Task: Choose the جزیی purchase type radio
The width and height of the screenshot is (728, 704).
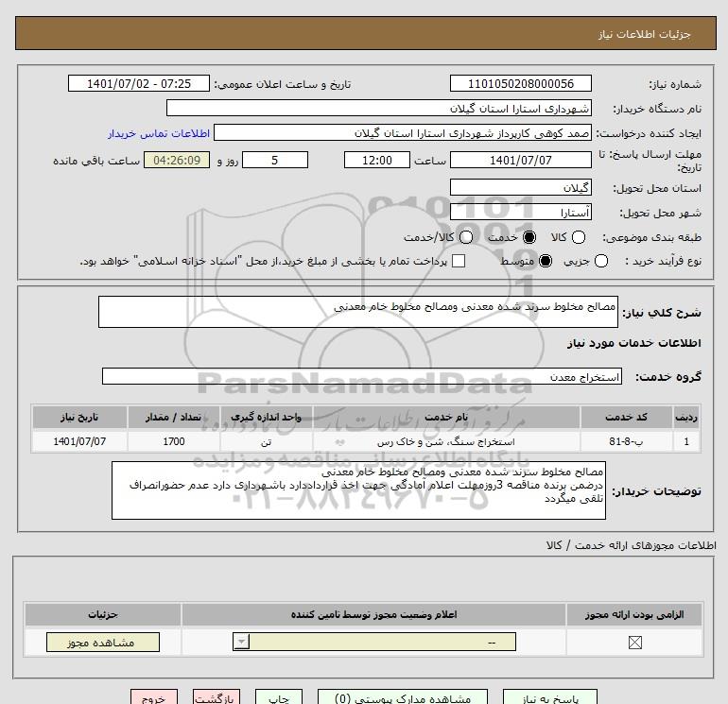Action: (x=601, y=261)
